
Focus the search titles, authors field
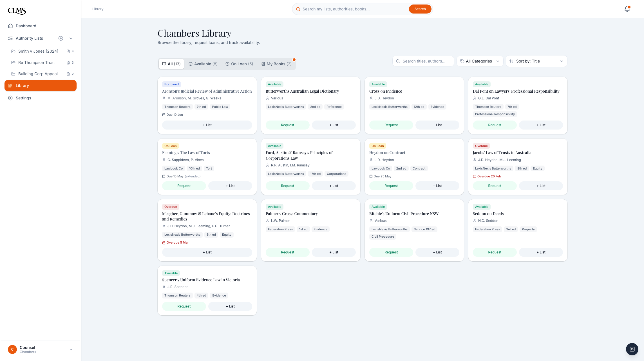click(423, 61)
